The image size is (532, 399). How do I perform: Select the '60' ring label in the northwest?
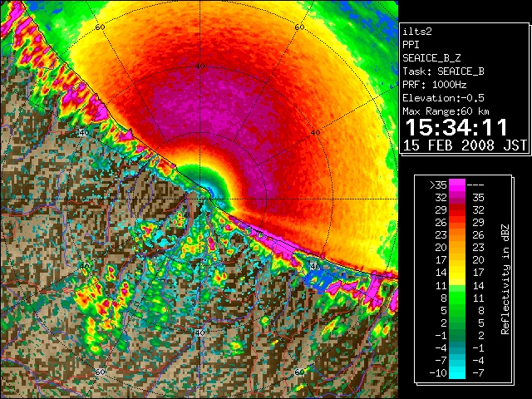100,27
